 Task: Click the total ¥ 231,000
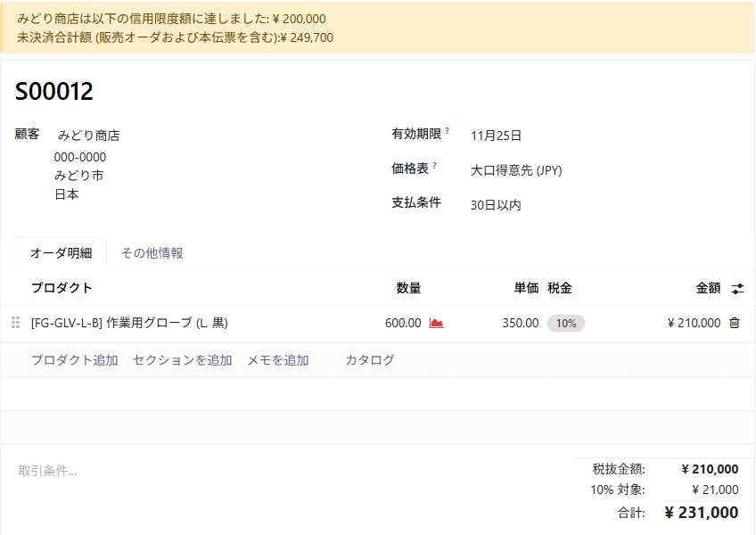pyautogui.click(x=702, y=513)
